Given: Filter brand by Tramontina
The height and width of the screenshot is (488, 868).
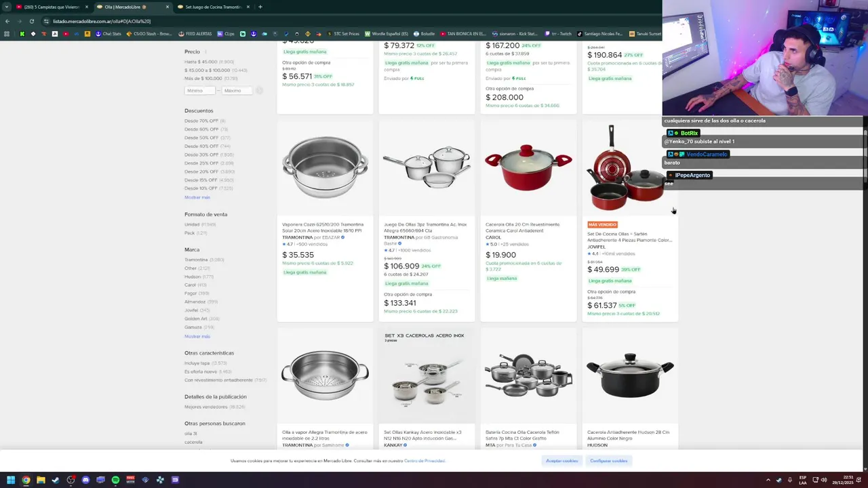Looking at the screenshot, I should (196, 260).
